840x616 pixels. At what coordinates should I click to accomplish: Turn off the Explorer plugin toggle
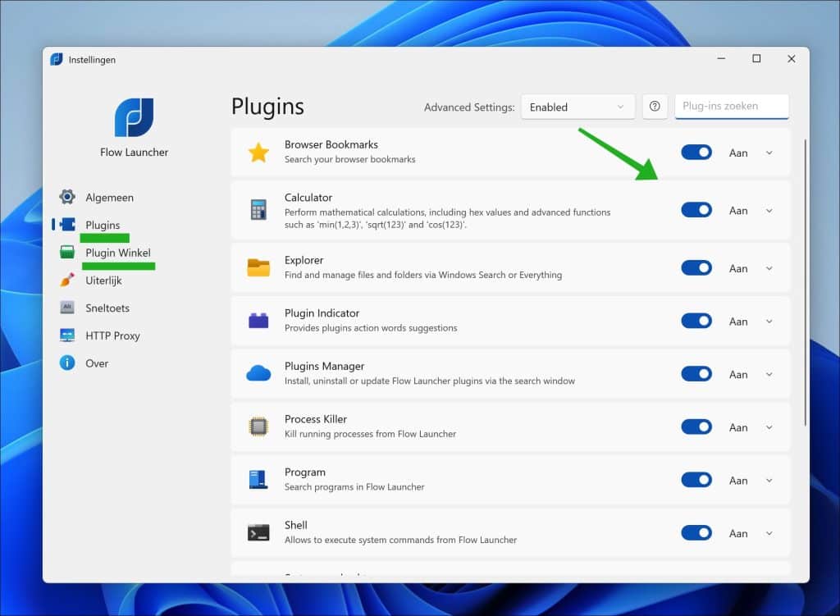(x=696, y=268)
